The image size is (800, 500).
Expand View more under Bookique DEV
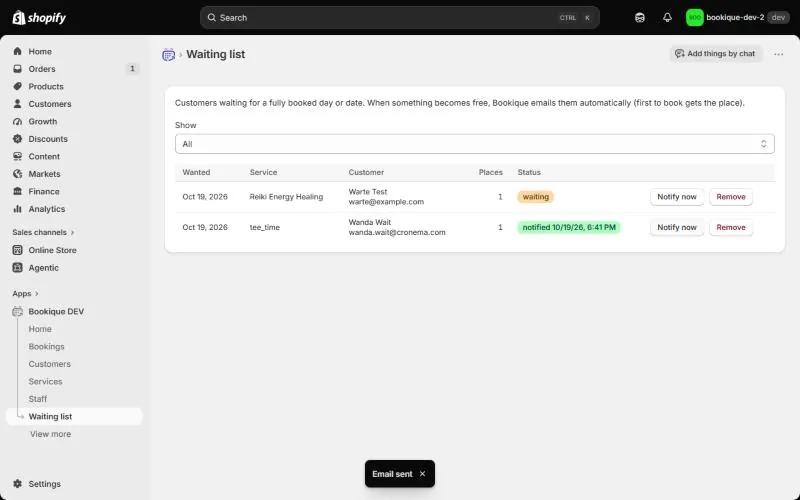tap(50, 434)
